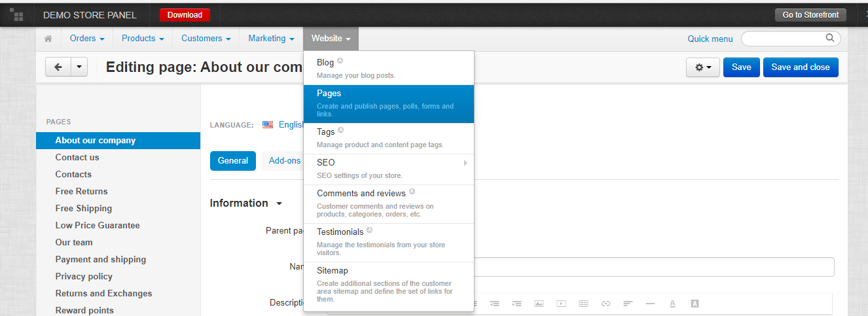Click the grid logo icon at top-left

[16, 14]
